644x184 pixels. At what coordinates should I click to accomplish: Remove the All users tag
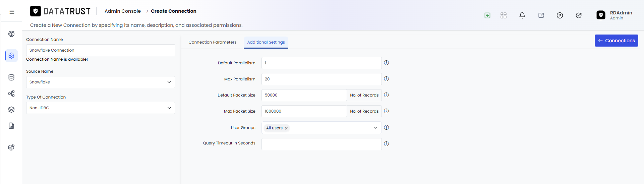(x=286, y=128)
